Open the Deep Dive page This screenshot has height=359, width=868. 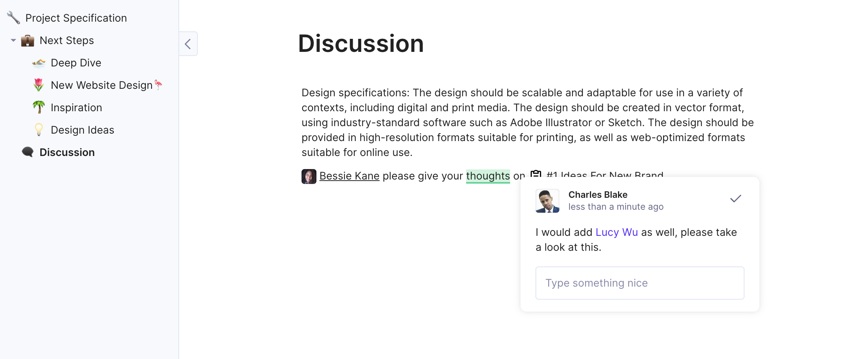pos(76,63)
